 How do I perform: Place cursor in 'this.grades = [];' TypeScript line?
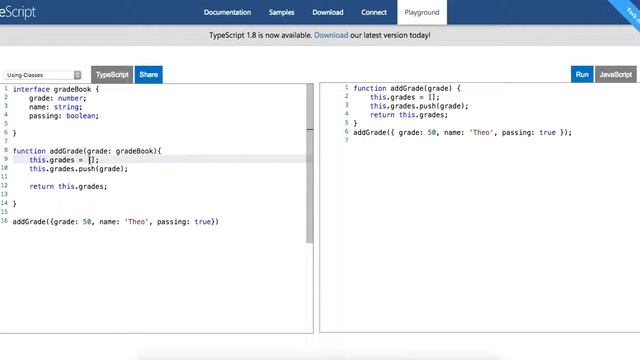coord(64,160)
